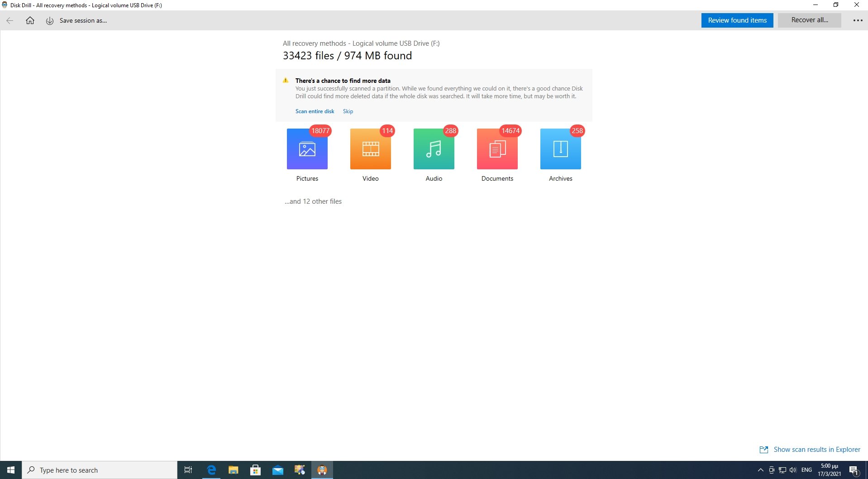Open the Audio category tile
Image resolution: width=868 pixels, height=479 pixels.
tap(434, 149)
